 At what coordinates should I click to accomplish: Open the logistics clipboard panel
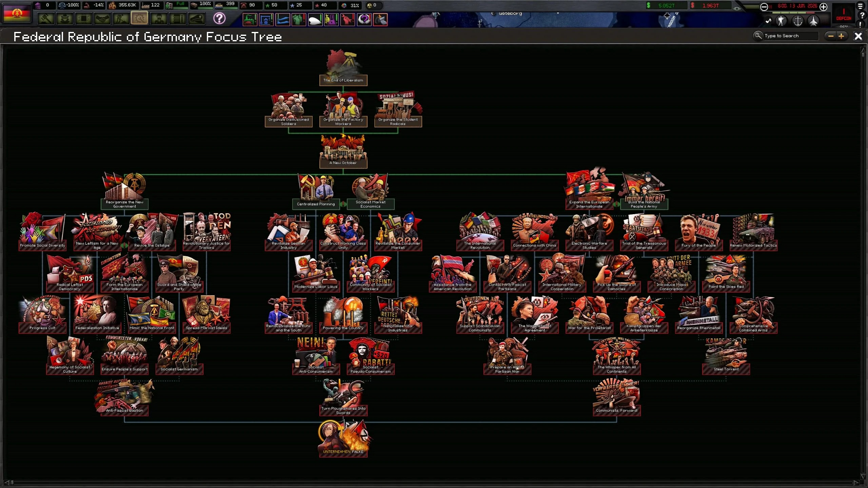(x=178, y=19)
